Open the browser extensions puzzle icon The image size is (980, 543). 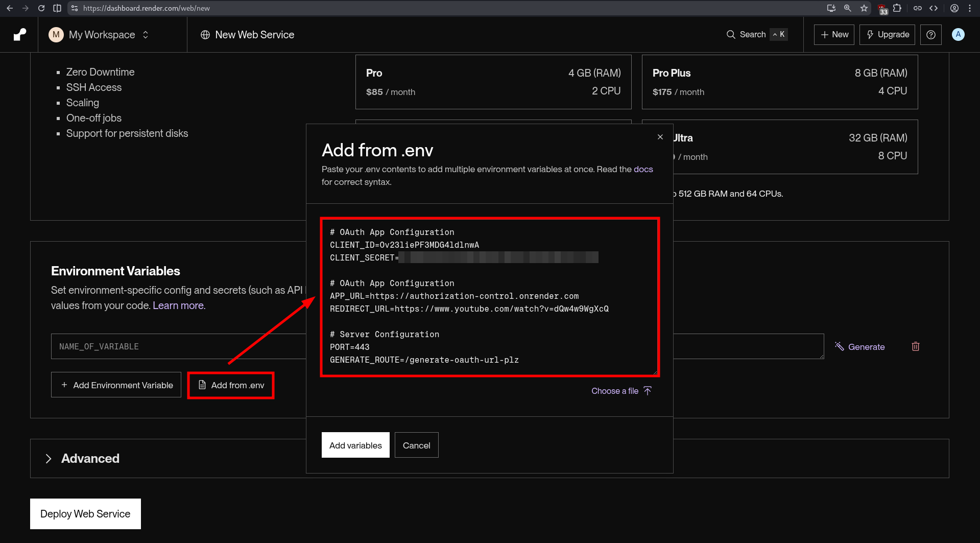(897, 8)
